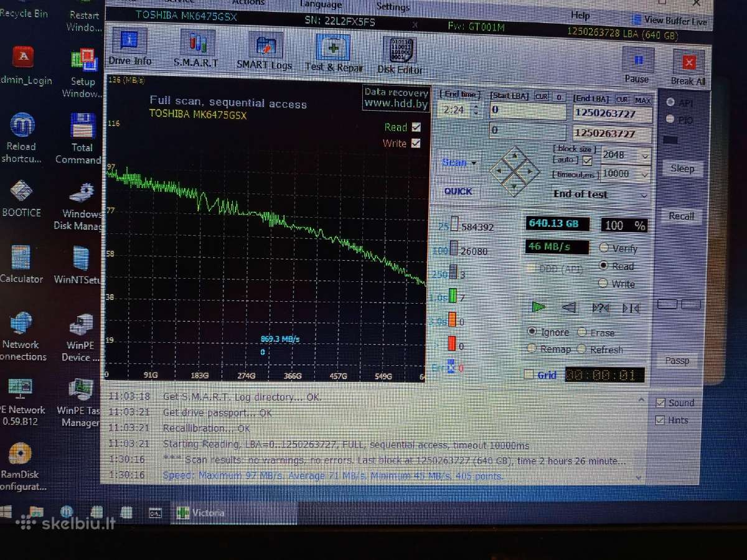Open the BOOTICE desktop icon

pyautogui.click(x=22, y=199)
